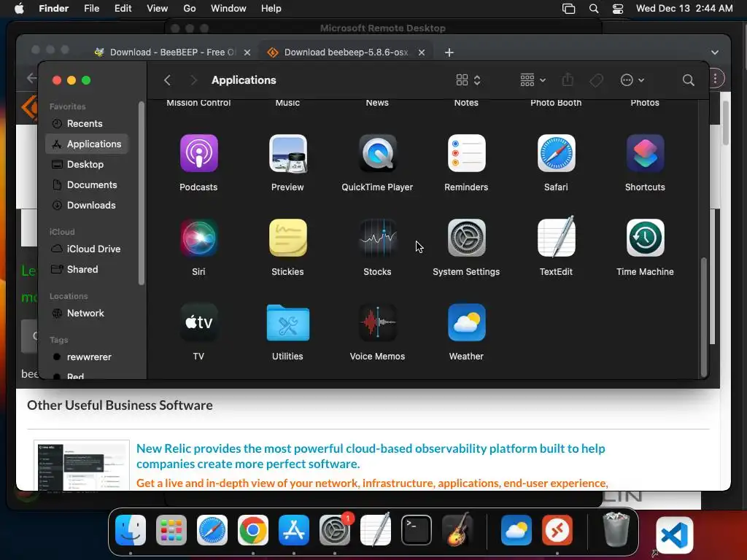Open Trash from the Dock
This screenshot has width=747, height=560.
pos(616,529)
